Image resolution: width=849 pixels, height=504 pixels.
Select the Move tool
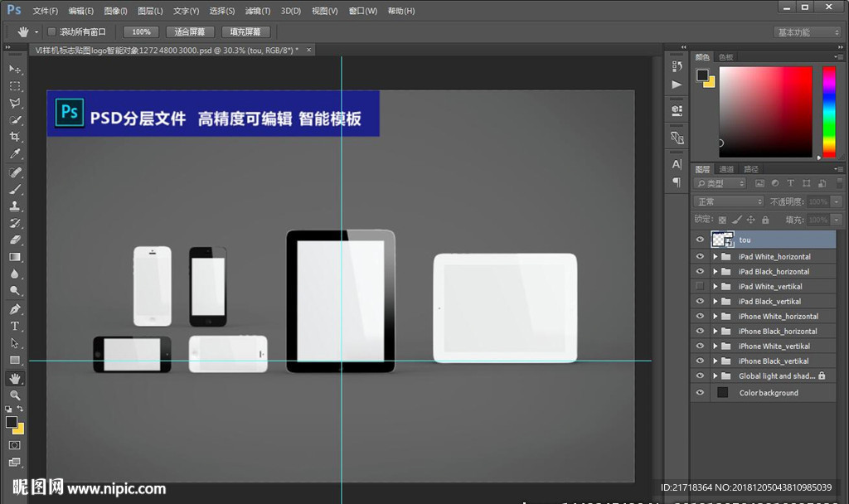point(15,69)
